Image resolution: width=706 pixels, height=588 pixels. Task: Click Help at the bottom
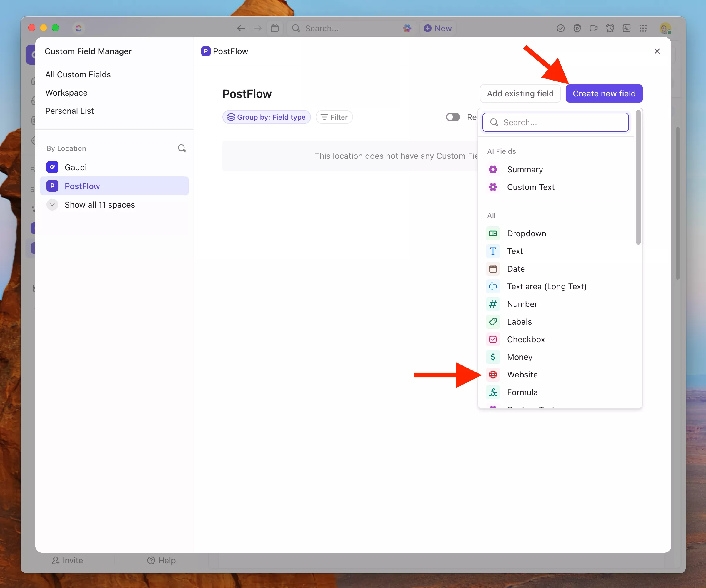162,560
